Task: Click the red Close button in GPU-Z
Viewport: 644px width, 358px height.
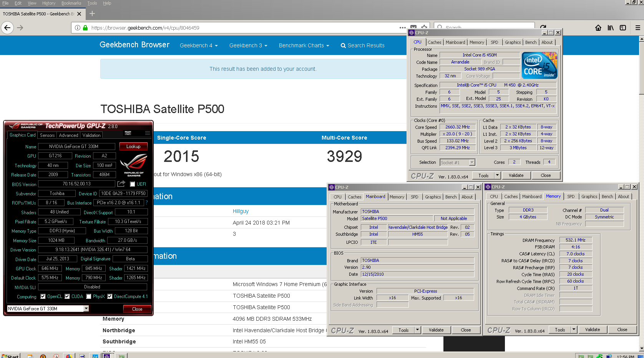Action: coord(137,309)
